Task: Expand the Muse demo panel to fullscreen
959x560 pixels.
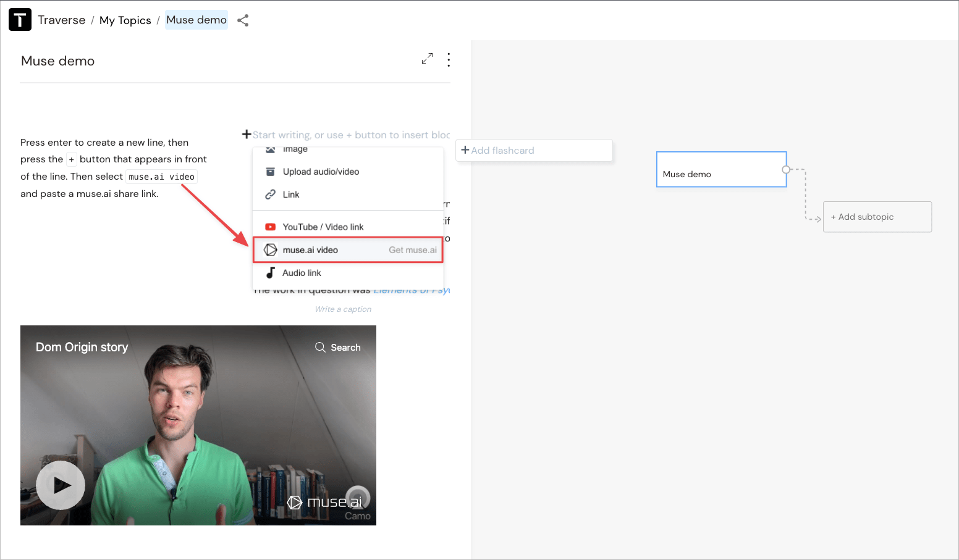Action: pos(427,59)
